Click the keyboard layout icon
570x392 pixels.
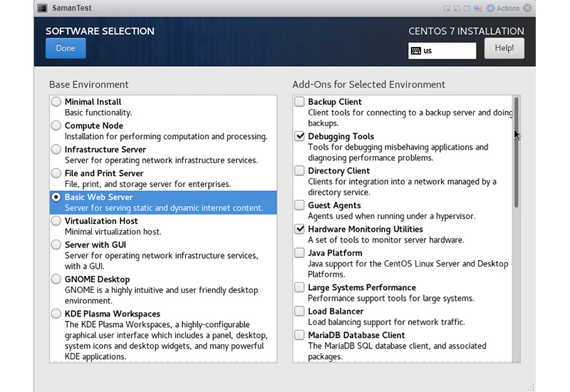click(x=415, y=51)
